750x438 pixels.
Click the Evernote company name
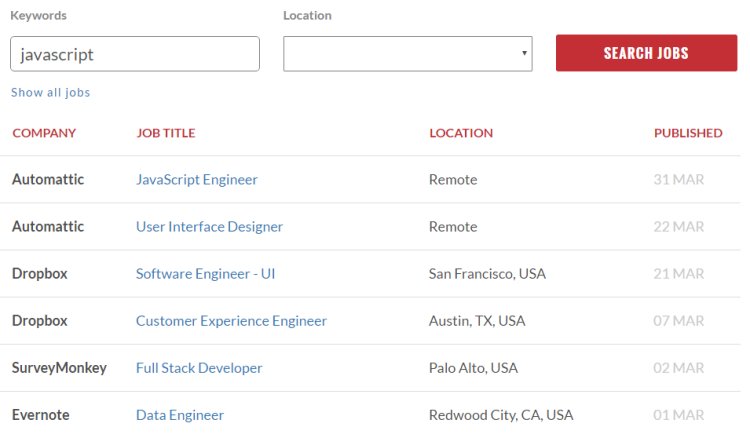[x=41, y=415]
